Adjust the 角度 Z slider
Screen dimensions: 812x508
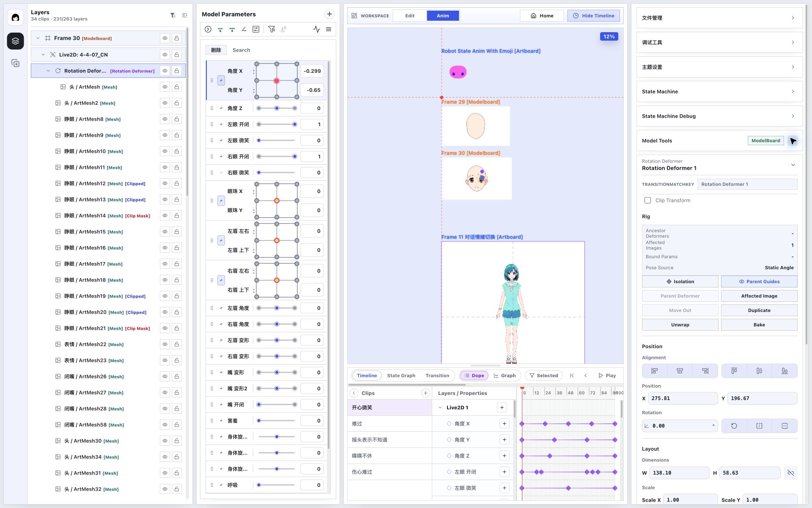(277, 108)
